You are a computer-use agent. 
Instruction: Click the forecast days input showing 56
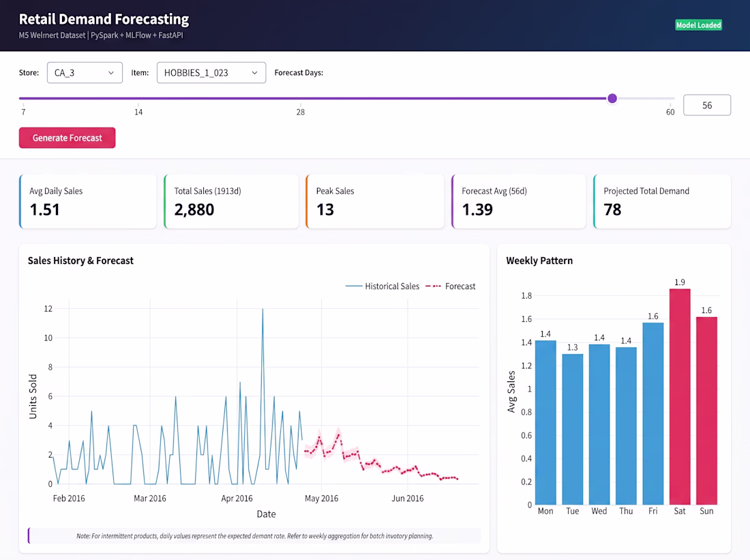707,105
